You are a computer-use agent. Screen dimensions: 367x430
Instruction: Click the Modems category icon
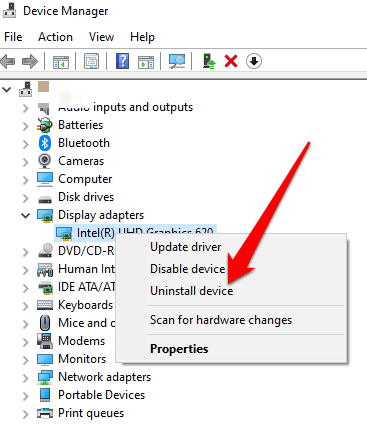[45, 341]
